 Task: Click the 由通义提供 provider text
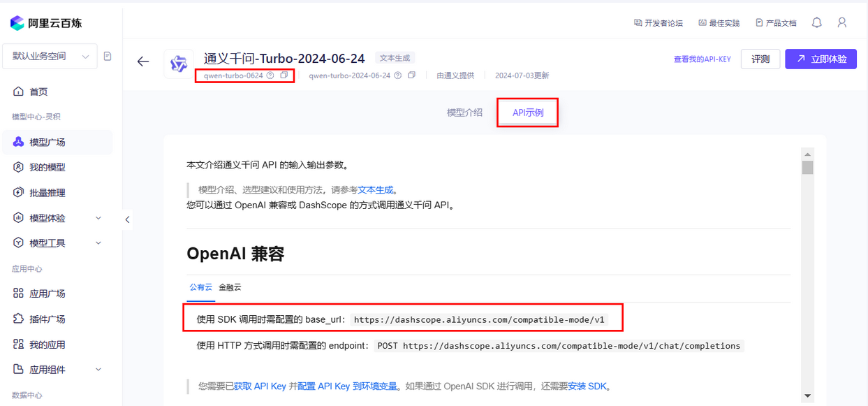[x=455, y=75]
